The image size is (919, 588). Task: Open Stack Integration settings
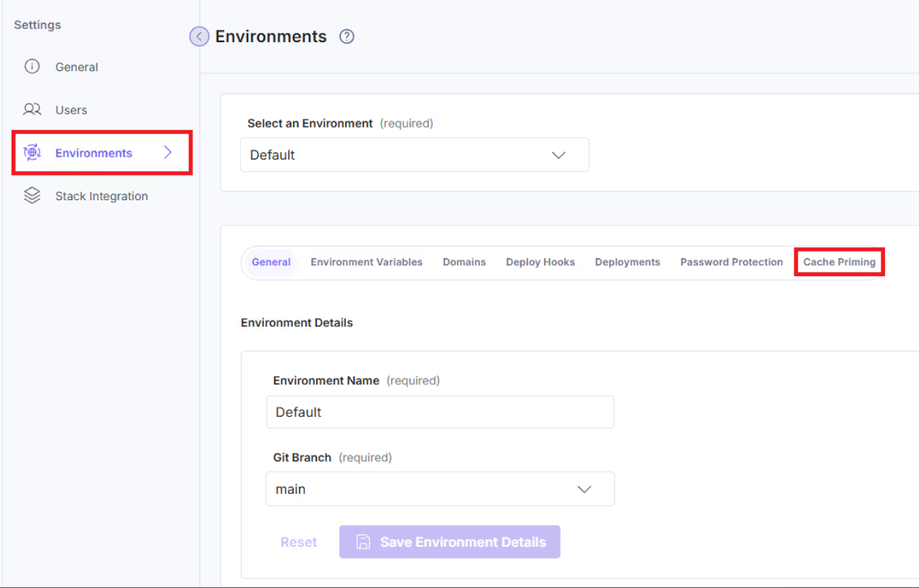102,196
